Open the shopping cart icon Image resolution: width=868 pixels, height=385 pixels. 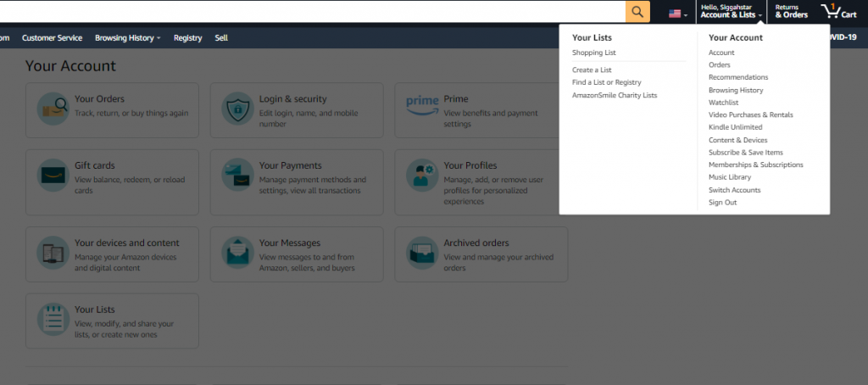[838, 11]
